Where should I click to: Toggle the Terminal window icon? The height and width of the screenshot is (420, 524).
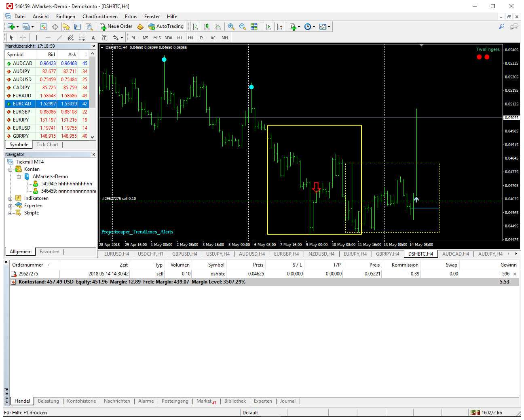tap(78, 27)
